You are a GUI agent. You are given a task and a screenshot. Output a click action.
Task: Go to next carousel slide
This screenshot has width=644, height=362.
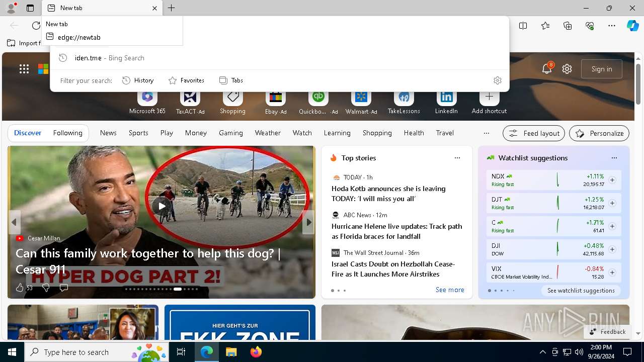point(308,222)
